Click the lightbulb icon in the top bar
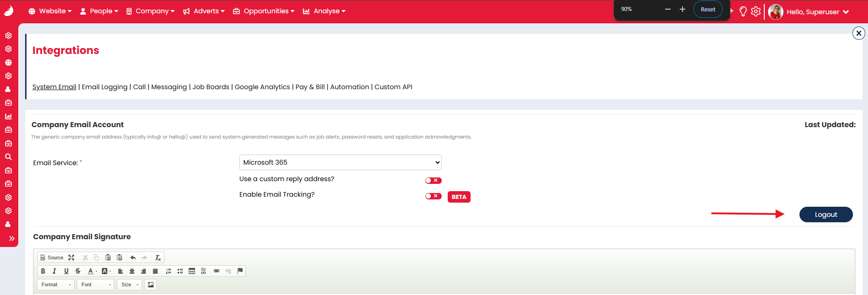The image size is (868, 295). coord(743,11)
